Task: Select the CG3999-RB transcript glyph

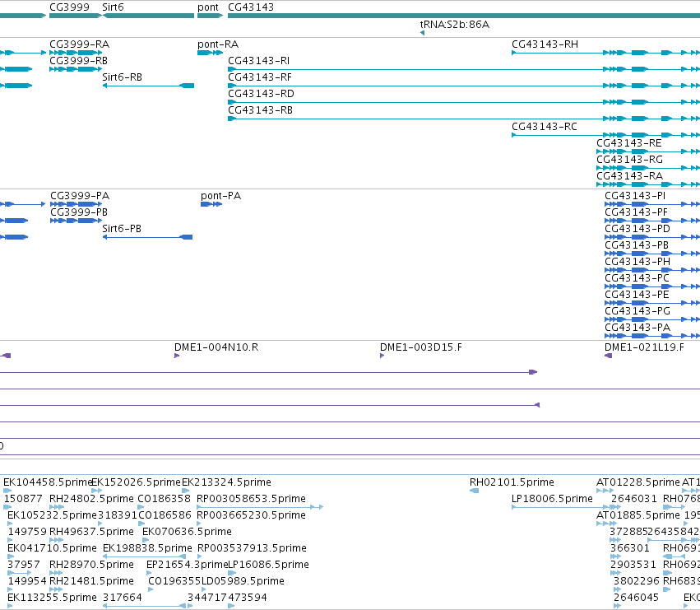Action: click(76, 69)
